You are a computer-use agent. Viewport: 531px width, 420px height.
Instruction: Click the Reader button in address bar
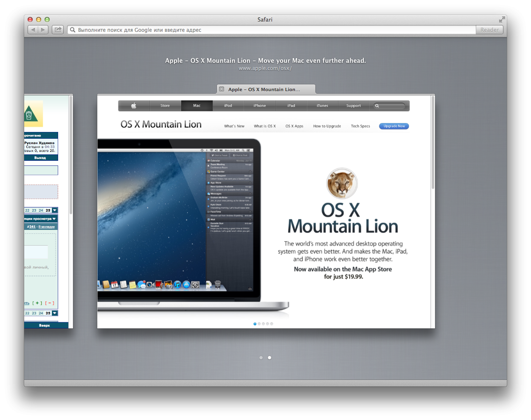[x=489, y=30]
